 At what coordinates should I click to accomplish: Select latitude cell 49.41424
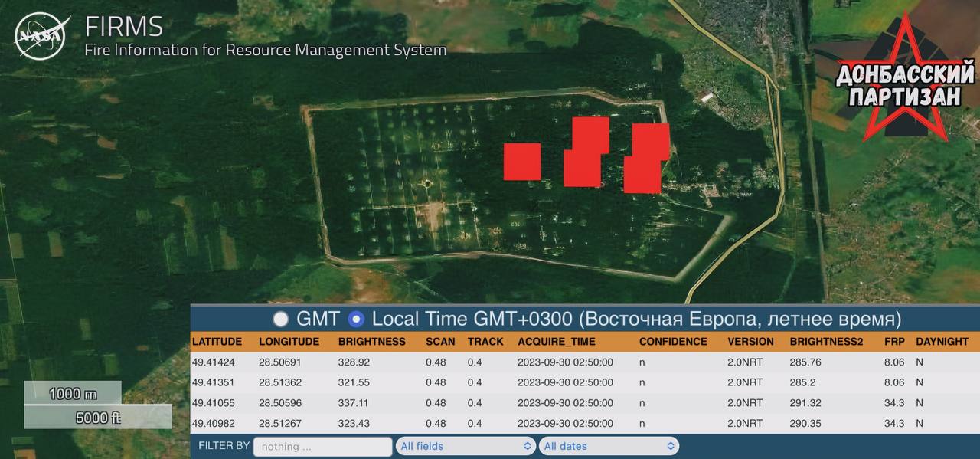point(213,362)
